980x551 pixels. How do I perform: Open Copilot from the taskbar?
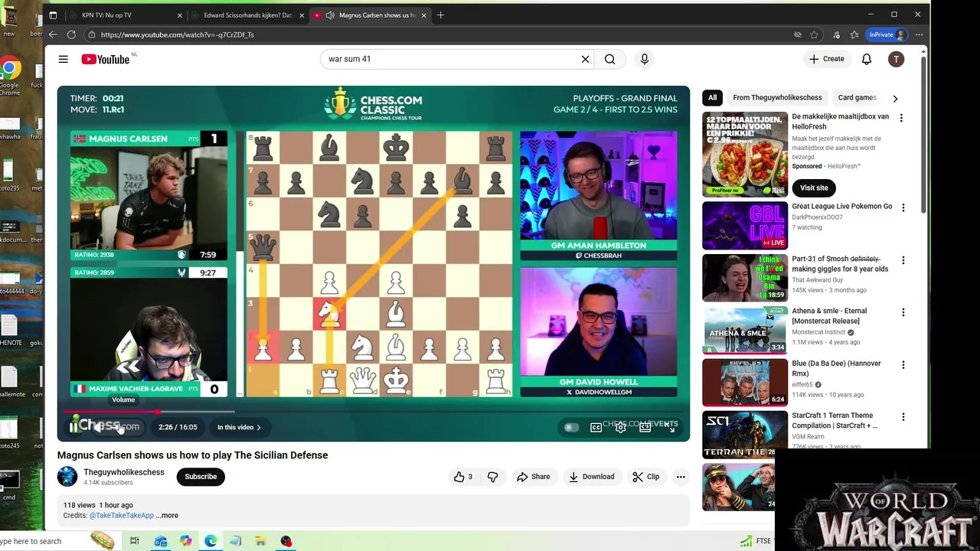pyautogui.click(x=185, y=541)
